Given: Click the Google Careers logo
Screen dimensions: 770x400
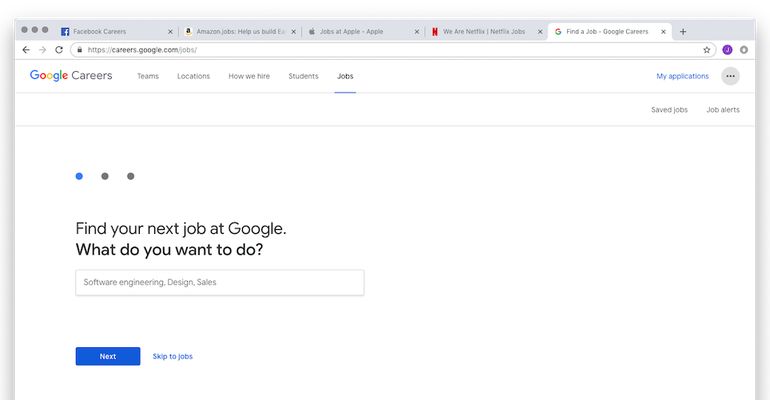Looking at the screenshot, I should point(71,76).
